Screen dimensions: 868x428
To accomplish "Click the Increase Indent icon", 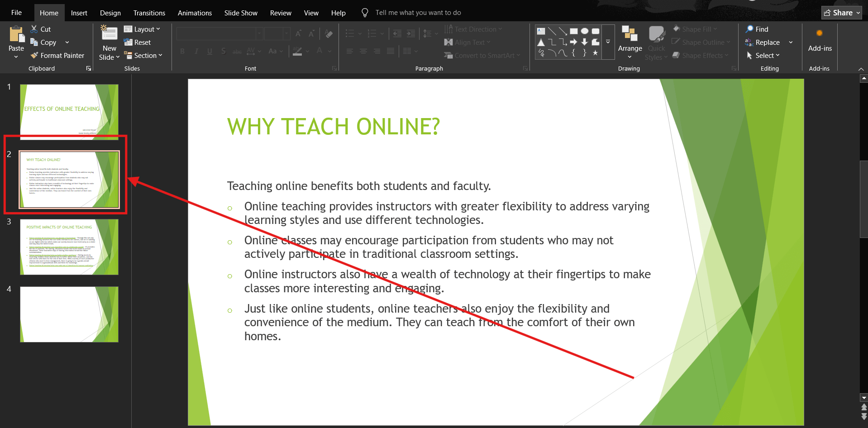I will pos(411,33).
